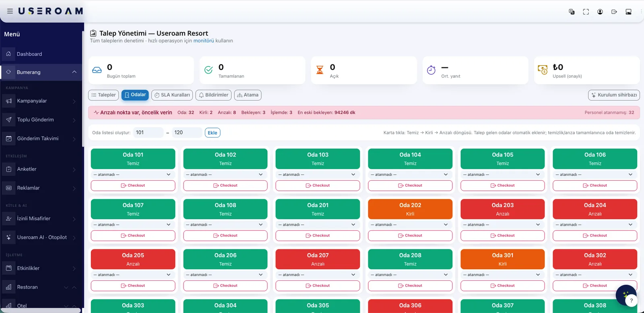Viewport: 644px width, 313px height.
Task: Toggle the Oda 201 room status
Action: pyautogui.click(x=318, y=209)
